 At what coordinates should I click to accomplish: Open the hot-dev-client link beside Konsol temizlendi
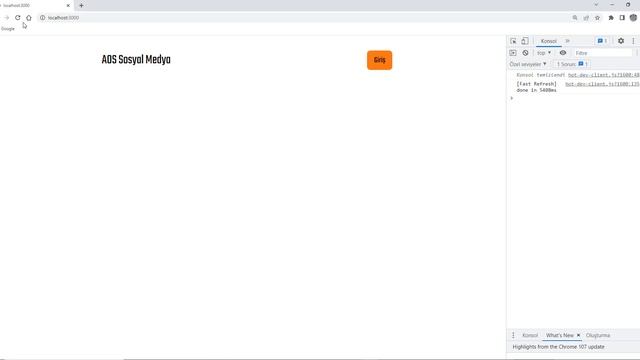[x=604, y=75]
